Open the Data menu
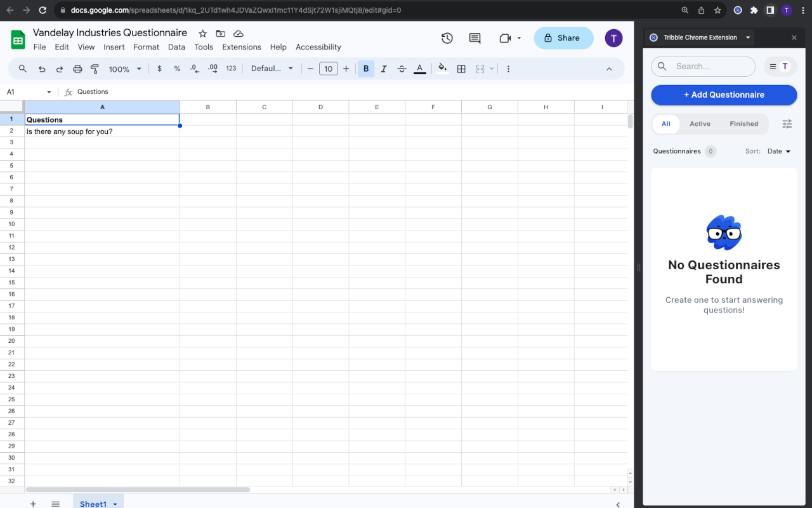Viewport: 812px width, 508px height. 177,47
